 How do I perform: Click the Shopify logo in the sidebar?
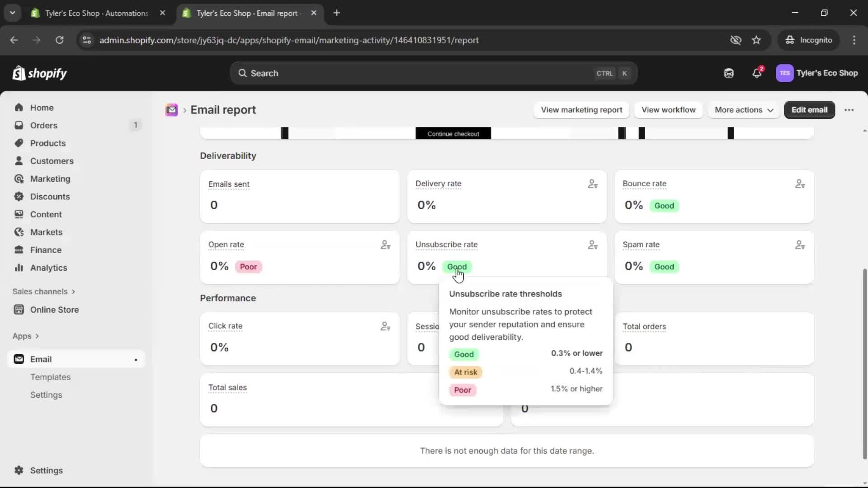click(x=39, y=73)
